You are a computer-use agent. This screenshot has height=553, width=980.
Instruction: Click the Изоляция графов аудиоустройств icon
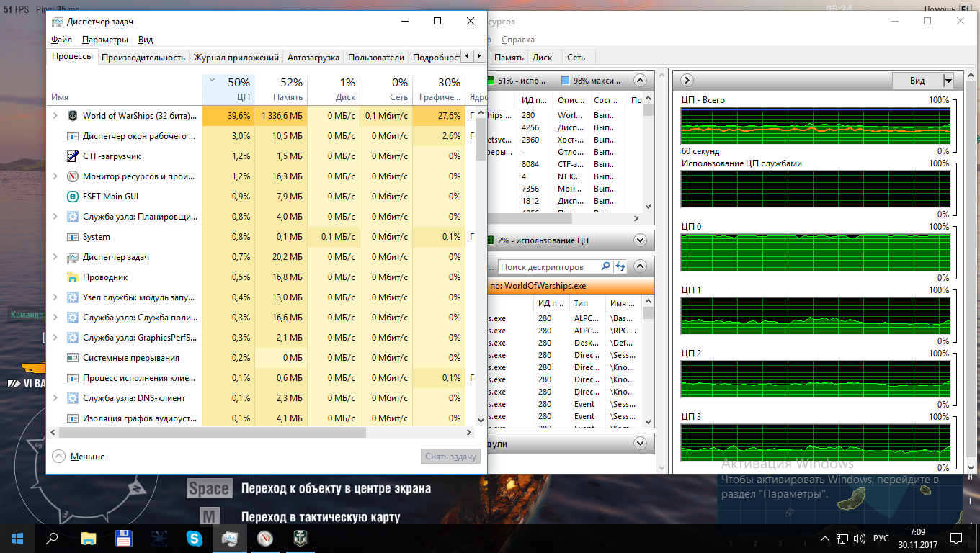coord(72,418)
